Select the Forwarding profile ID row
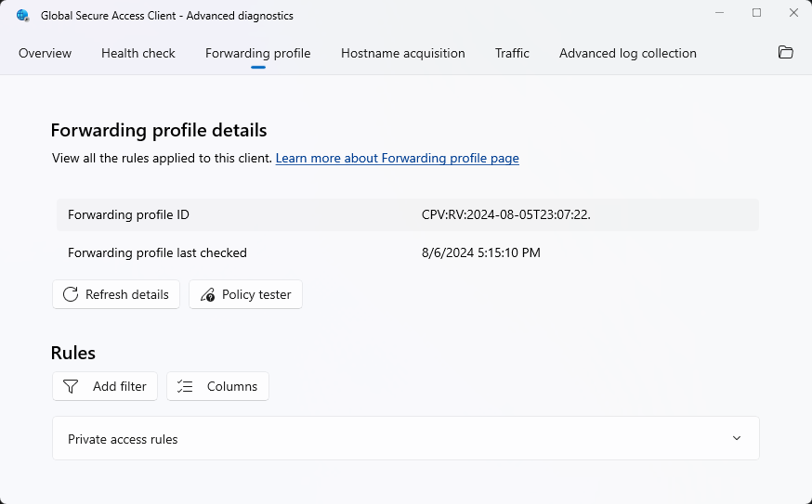812x504 pixels. pyautogui.click(x=407, y=214)
